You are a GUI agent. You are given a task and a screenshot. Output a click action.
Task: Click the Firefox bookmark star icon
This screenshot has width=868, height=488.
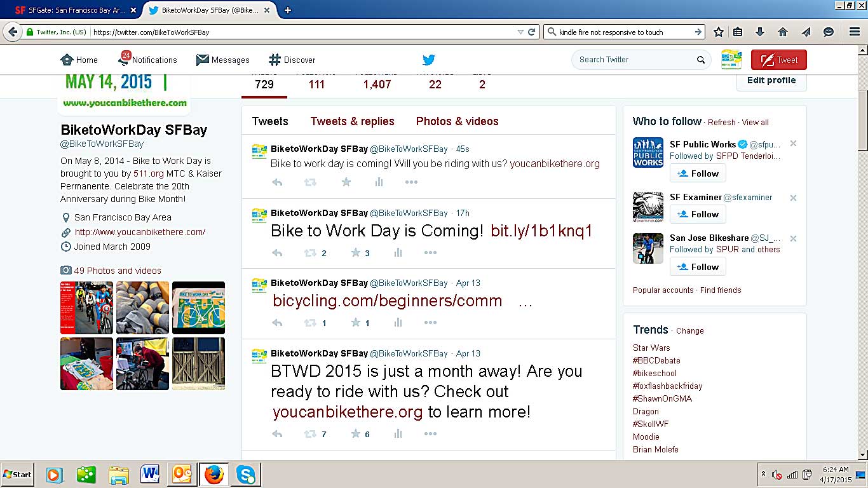pyautogui.click(x=718, y=32)
